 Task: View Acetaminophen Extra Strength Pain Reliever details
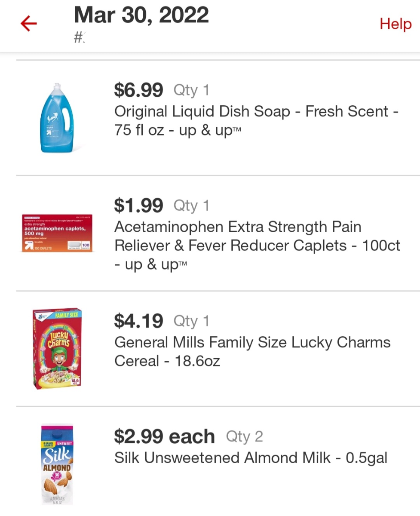257,245
